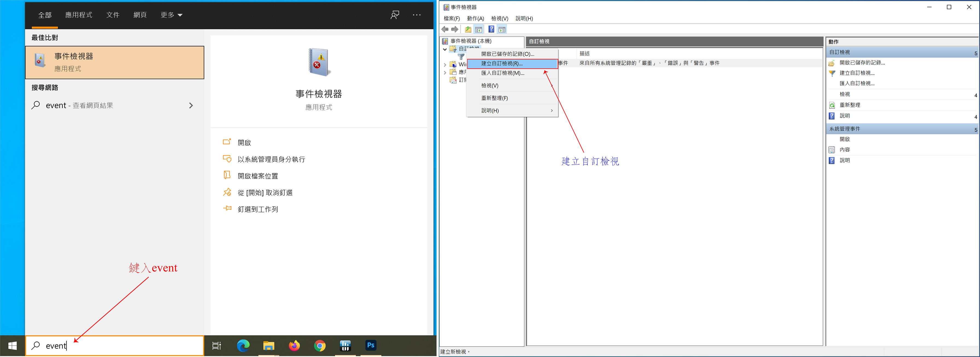
Task: Click 開啟 to launch Event Viewer
Action: (244, 143)
